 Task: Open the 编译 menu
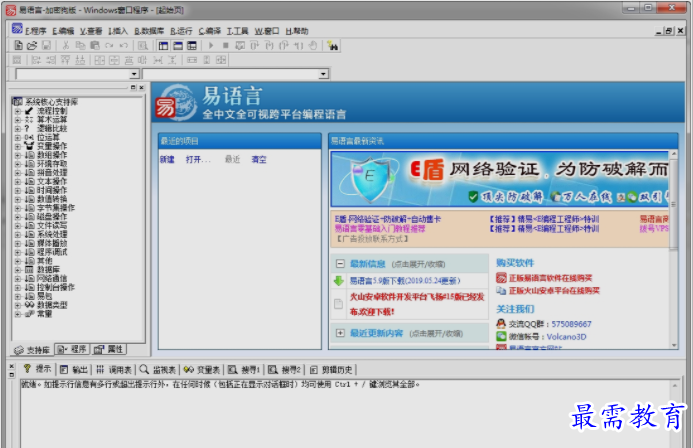209,31
